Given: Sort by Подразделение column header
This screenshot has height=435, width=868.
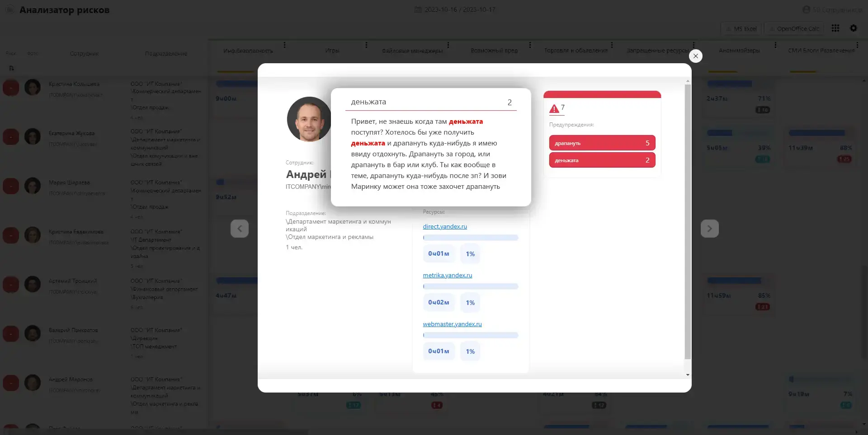Looking at the screenshot, I should click(x=166, y=53).
